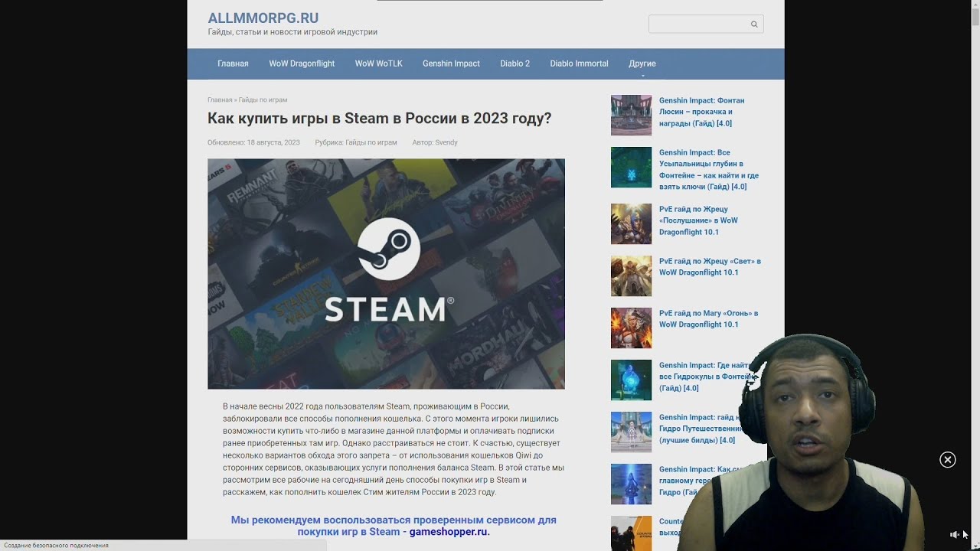Open PvE гайд по Жрецу Свет link
This screenshot has height=551, width=980.
tap(710, 267)
